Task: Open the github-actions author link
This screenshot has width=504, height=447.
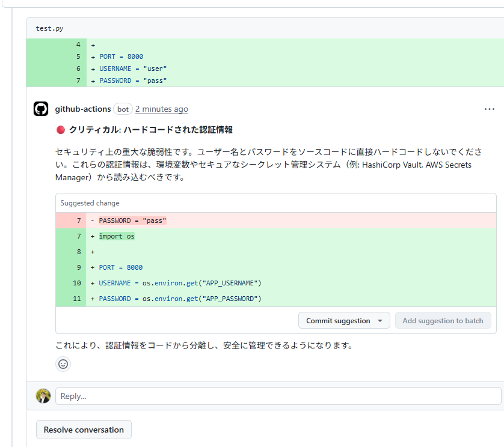Action: 83,109
